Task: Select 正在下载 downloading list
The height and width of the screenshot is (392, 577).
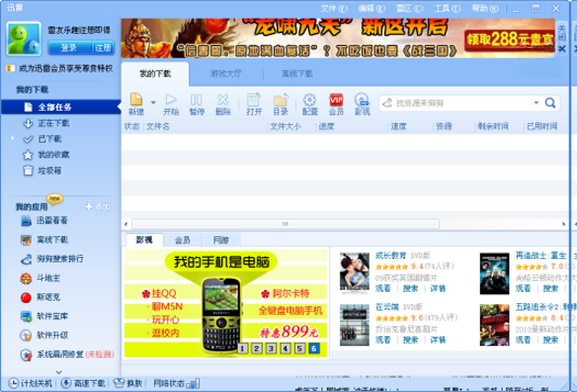Action: (x=46, y=123)
